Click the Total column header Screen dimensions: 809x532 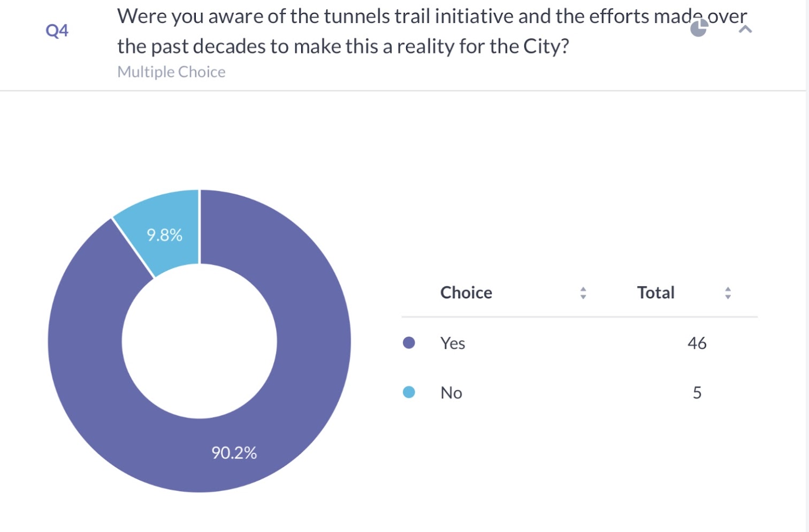point(655,292)
